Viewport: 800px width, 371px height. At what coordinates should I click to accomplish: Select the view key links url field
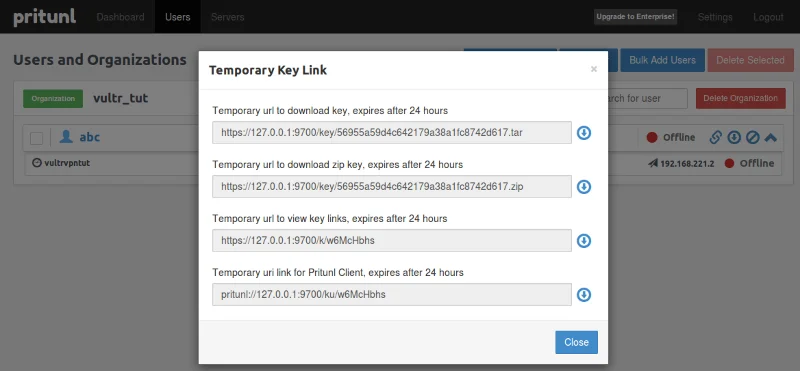click(x=392, y=240)
